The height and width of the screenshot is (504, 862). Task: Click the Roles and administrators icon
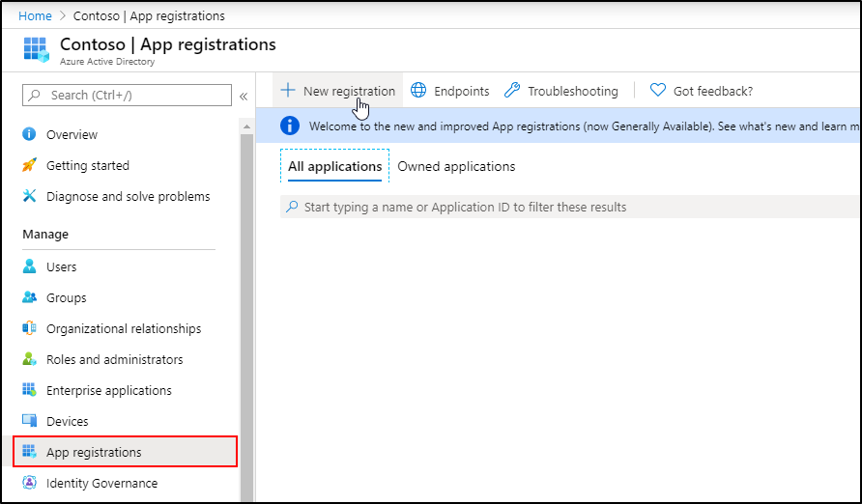pos(29,359)
